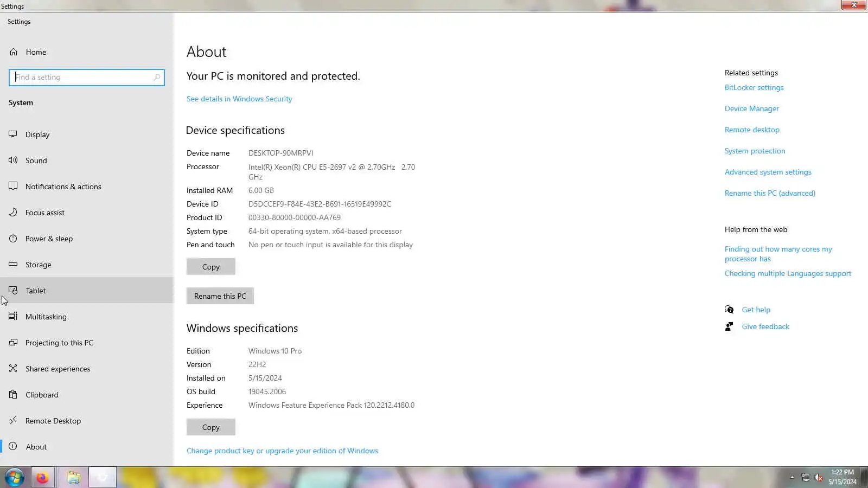Screen dimensions: 868x488
Task: Click the Multitasking icon
Action: (x=13, y=316)
